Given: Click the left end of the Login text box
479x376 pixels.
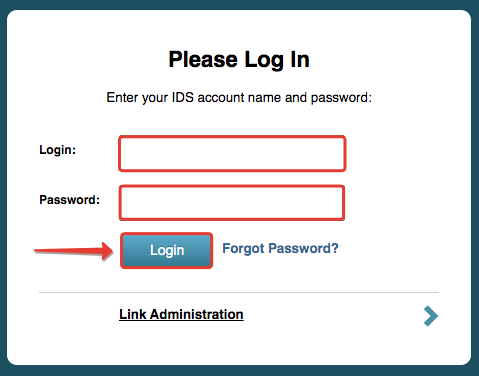Looking at the screenshot, I should [127, 154].
